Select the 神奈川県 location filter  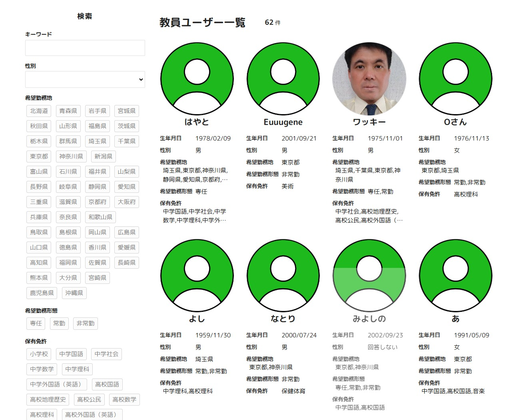tap(71, 157)
